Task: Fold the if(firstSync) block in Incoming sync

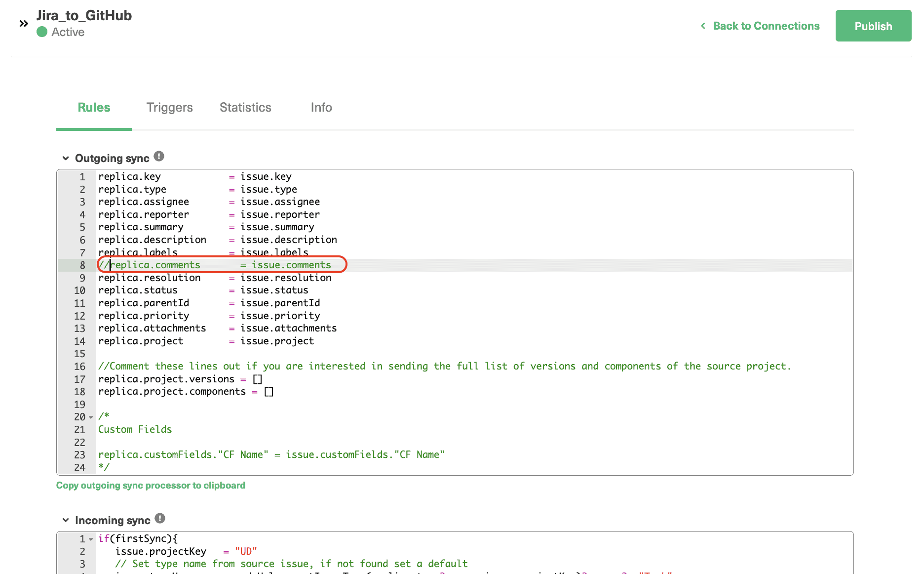Action: (x=90, y=538)
